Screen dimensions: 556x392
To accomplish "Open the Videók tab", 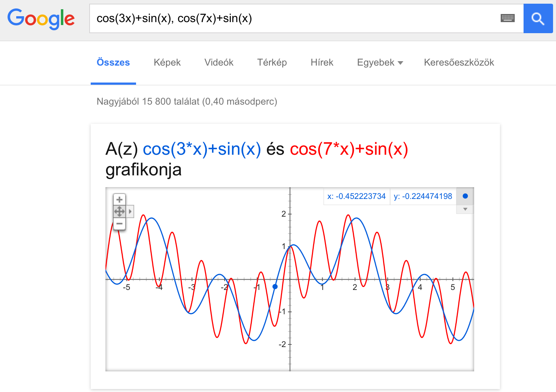I will point(219,63).
